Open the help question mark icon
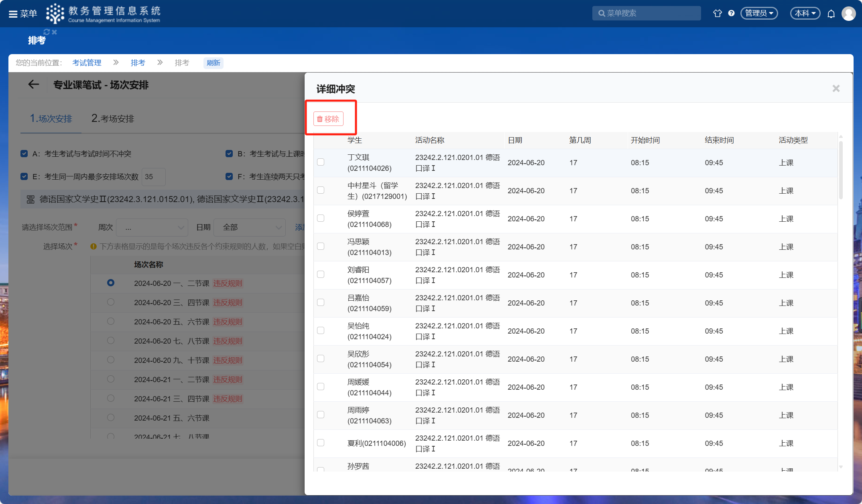Viewport: 862px width, 504px height. pyautogui.click(x=731, y=13)
